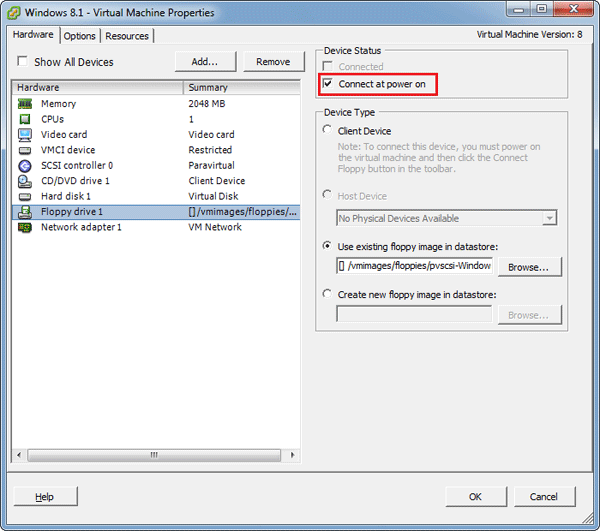600x531 pixels.
Task: Select the CD/DVD drive 1 row label
Action: pos(75,181)
